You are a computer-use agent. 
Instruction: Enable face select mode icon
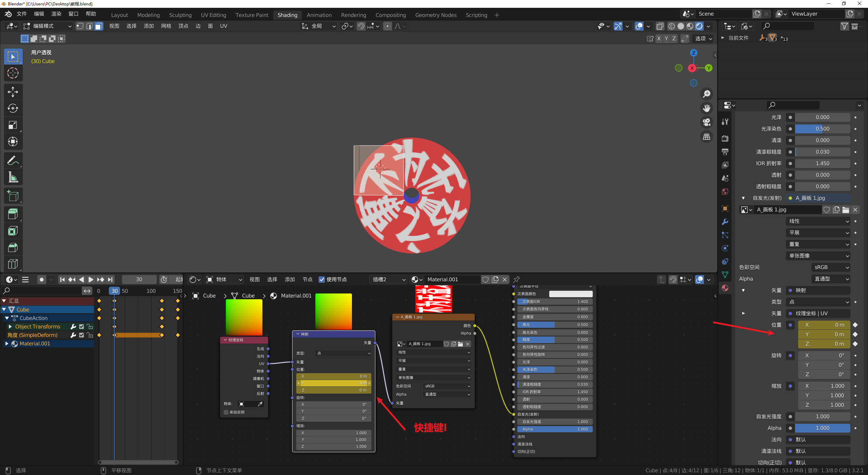[x=99, y=26]
